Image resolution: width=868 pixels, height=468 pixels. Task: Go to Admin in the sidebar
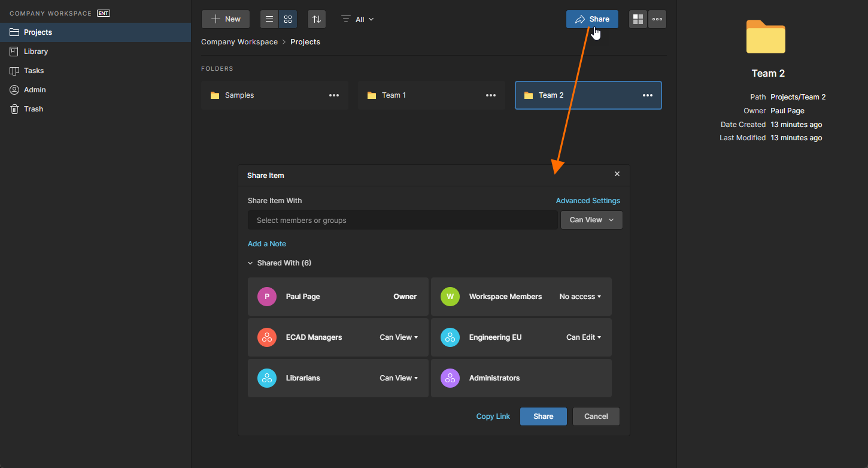pos(35,90)
